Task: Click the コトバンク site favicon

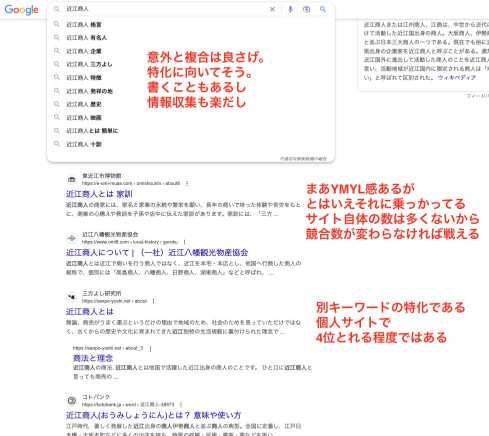Action: pos(71,400)
